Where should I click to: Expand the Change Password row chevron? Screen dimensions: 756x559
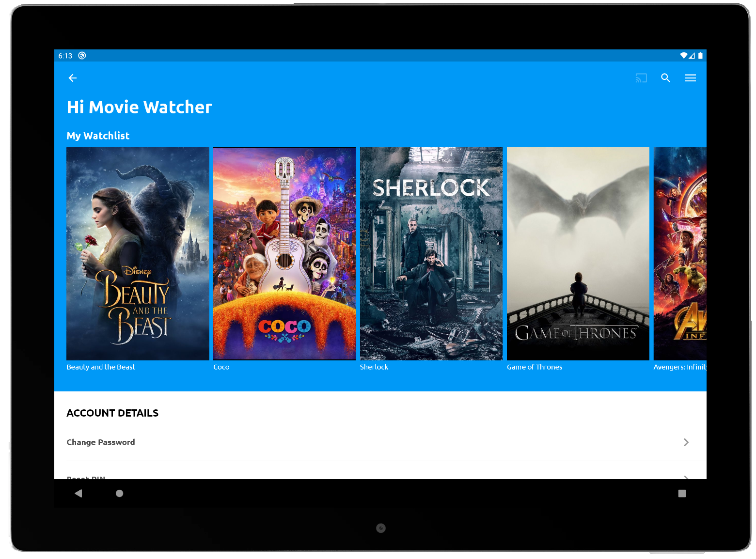click(x=686, y=442)
